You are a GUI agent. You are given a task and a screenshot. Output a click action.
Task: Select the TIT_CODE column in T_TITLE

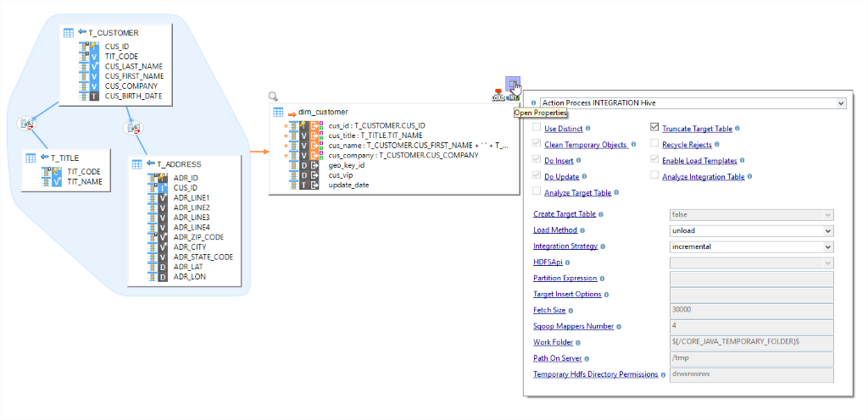(x=84, y=171)
